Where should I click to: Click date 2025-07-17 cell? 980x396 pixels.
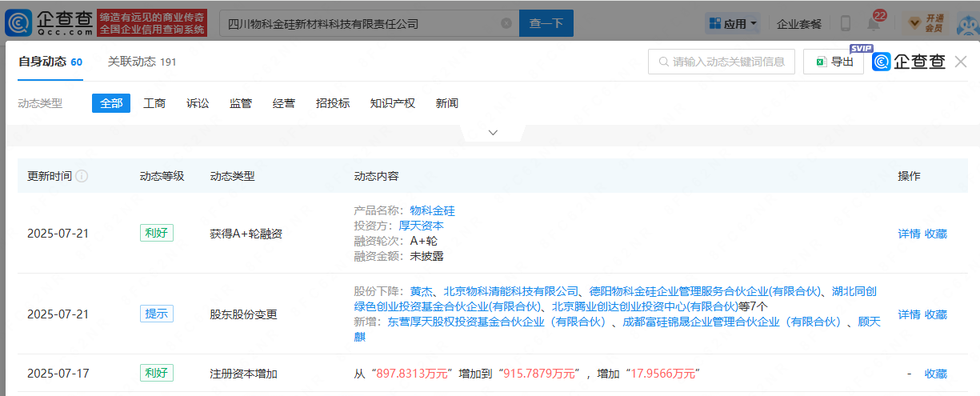click(x=58, y=374)
